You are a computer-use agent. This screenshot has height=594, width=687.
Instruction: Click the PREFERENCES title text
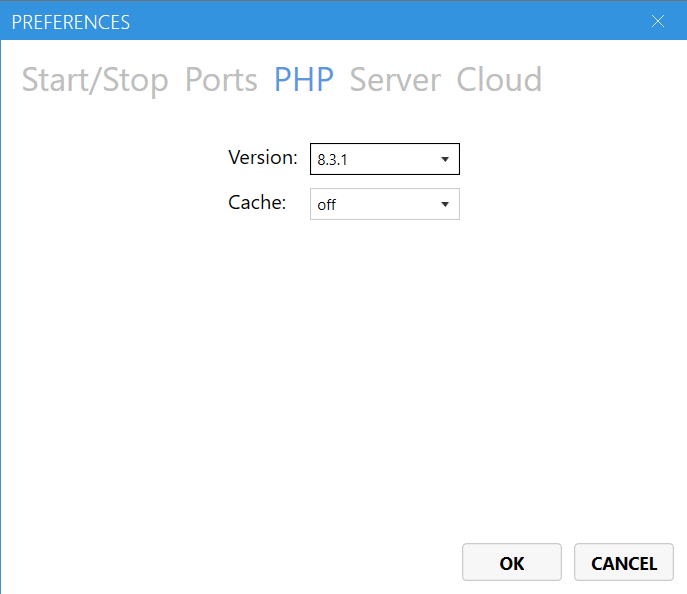point(70,21)
